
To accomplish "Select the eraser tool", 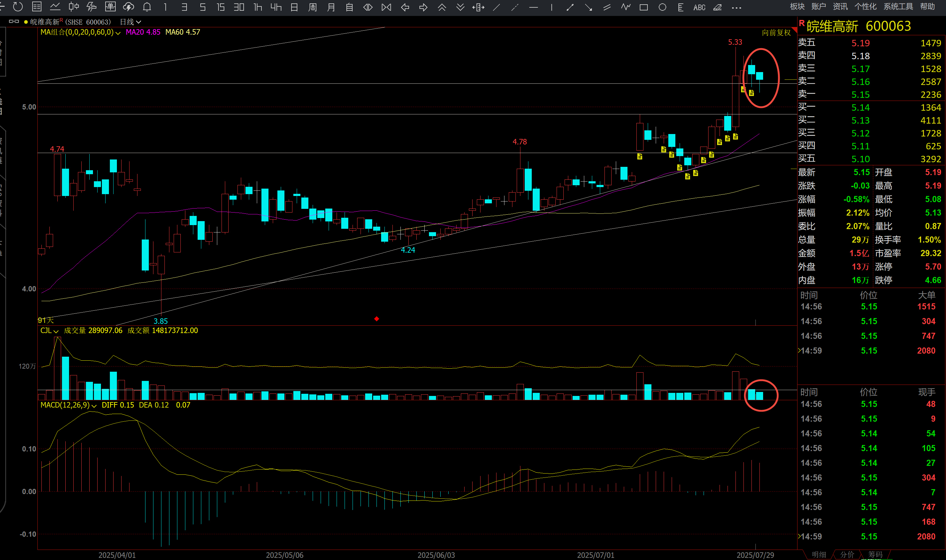I will [718, 7].
